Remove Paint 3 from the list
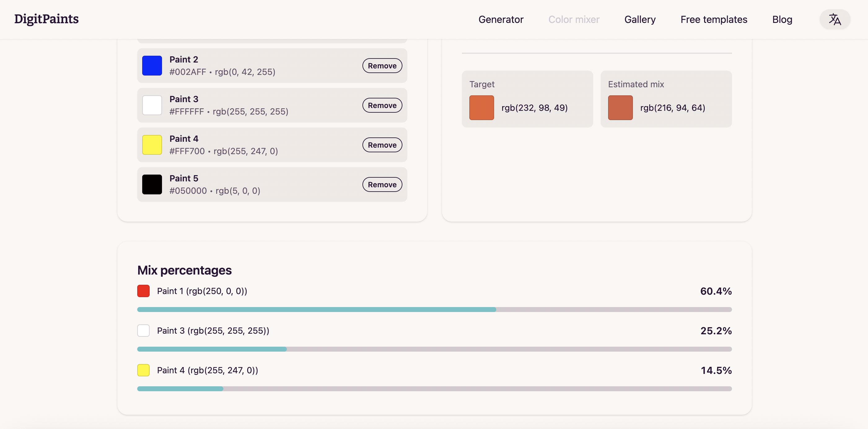 click(382, 105)
